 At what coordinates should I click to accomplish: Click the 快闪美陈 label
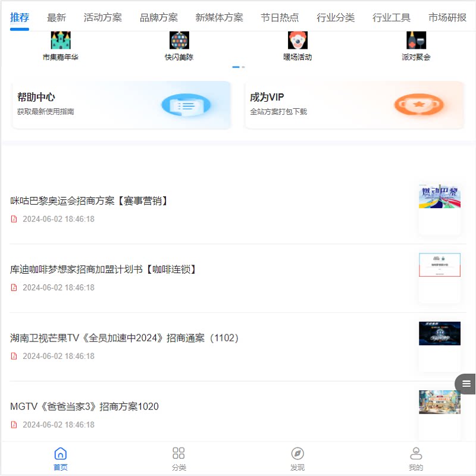point(179,57)
